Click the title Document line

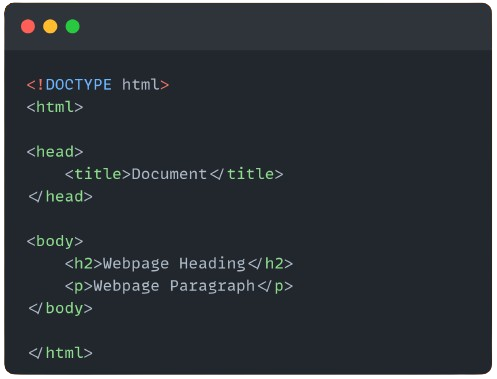(174, 174)
